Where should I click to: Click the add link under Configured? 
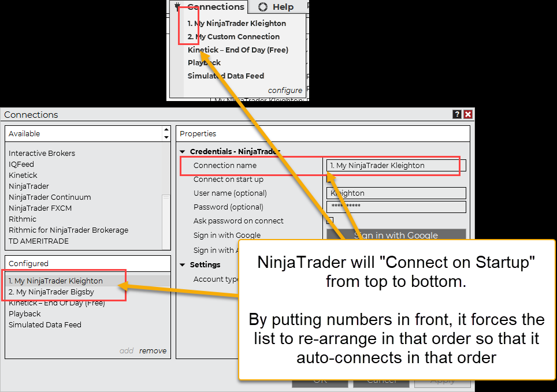[x=127, y=351]
